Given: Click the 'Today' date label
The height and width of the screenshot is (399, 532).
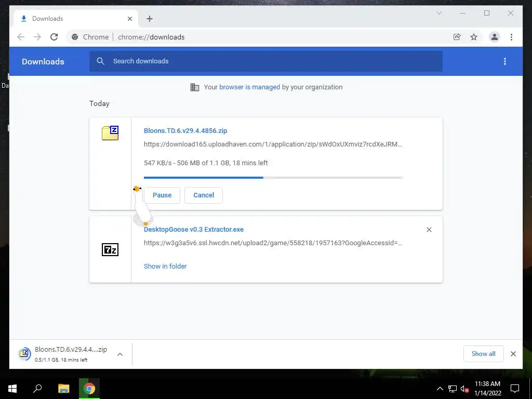Looking at the screenshot, I should click(x=99, y=103).
